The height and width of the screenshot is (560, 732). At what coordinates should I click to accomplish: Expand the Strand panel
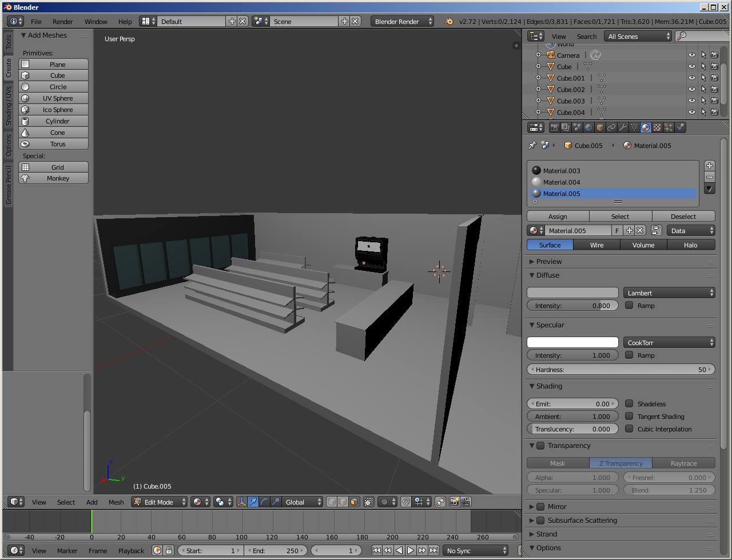[532, 534]
